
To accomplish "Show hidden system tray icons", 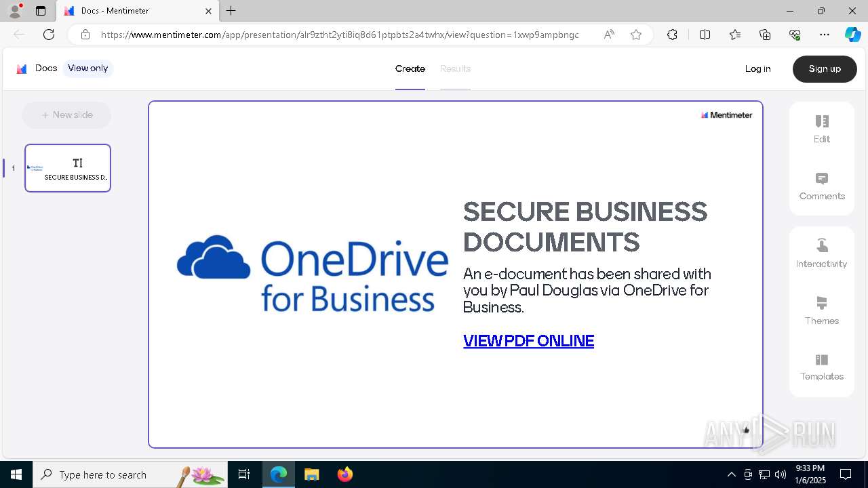I will 731,474.
